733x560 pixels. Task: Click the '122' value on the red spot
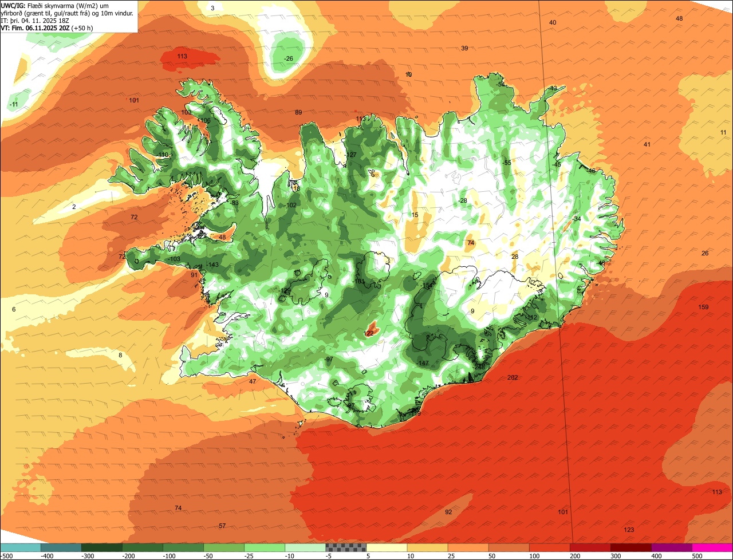click(369, 333)
